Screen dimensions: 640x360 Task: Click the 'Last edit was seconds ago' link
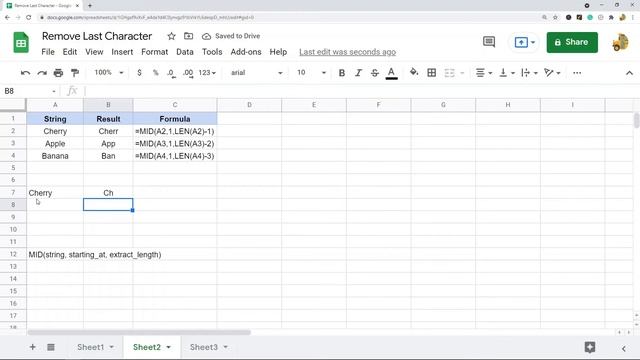tap(347, 52)
